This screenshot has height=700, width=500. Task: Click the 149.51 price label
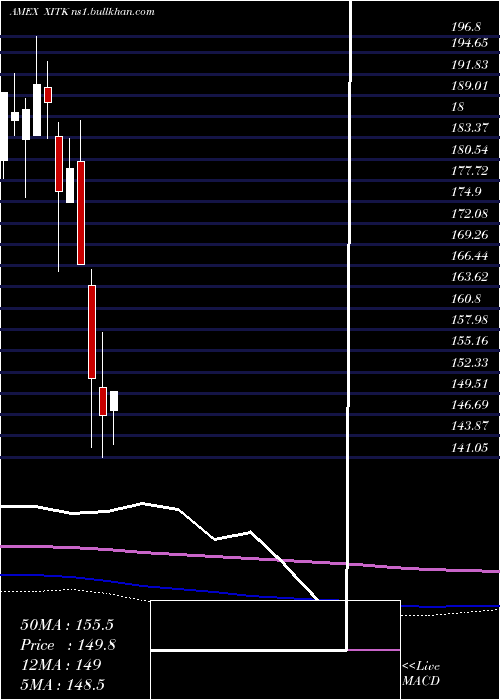pyautogui.click(x=470, y=383)
